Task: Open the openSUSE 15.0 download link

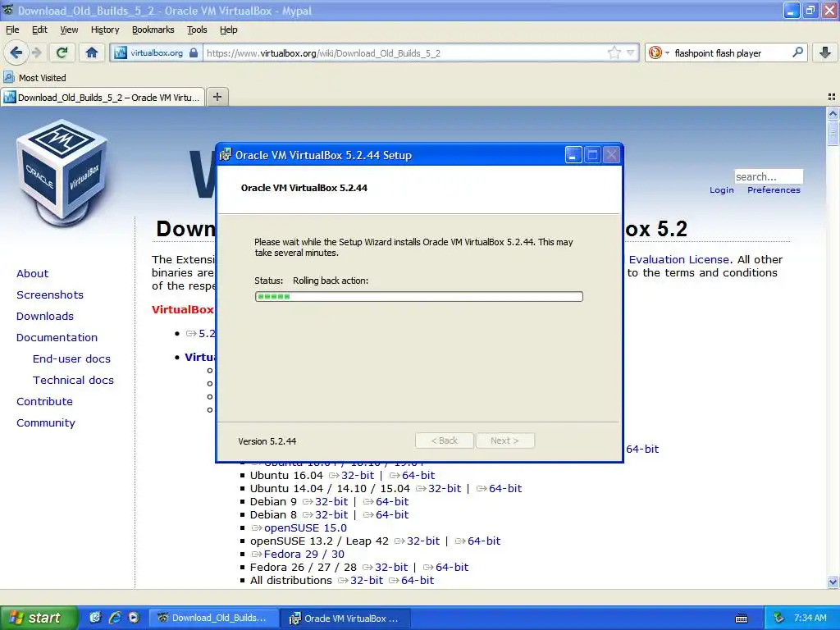Action: (x=305, y=528)
